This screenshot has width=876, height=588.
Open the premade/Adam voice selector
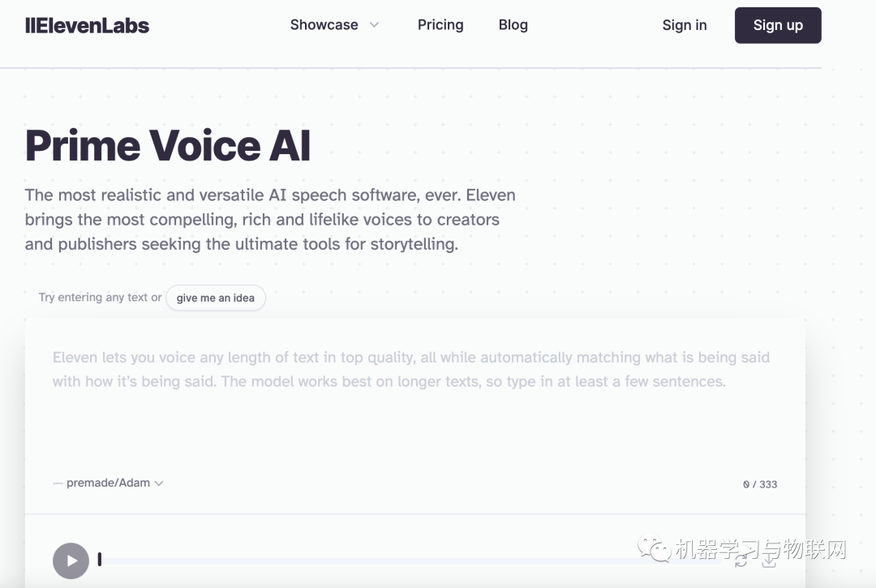tap(108, 483)
